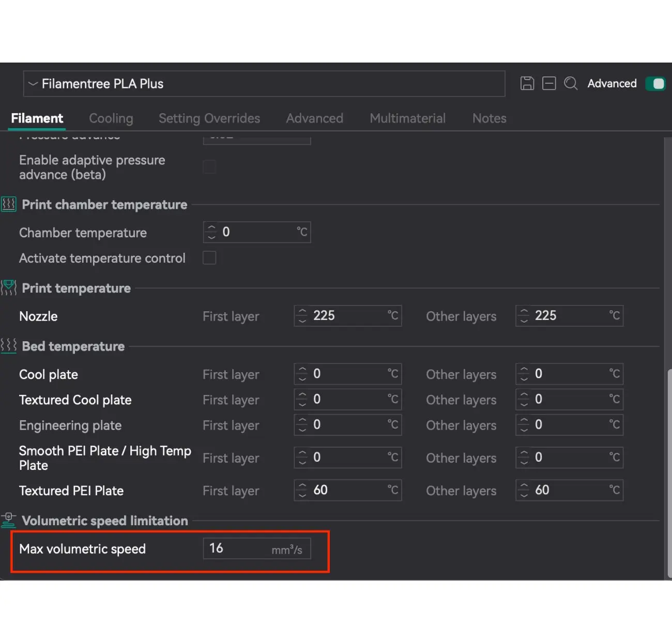Click Textured PEI Plate other layers field
672x640 pixels.
pos(569,490)
